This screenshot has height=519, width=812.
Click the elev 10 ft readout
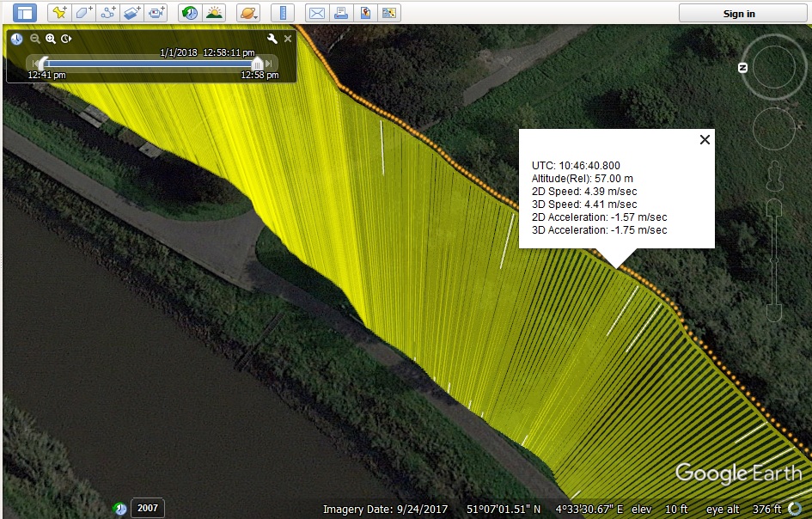click(660, 510)
